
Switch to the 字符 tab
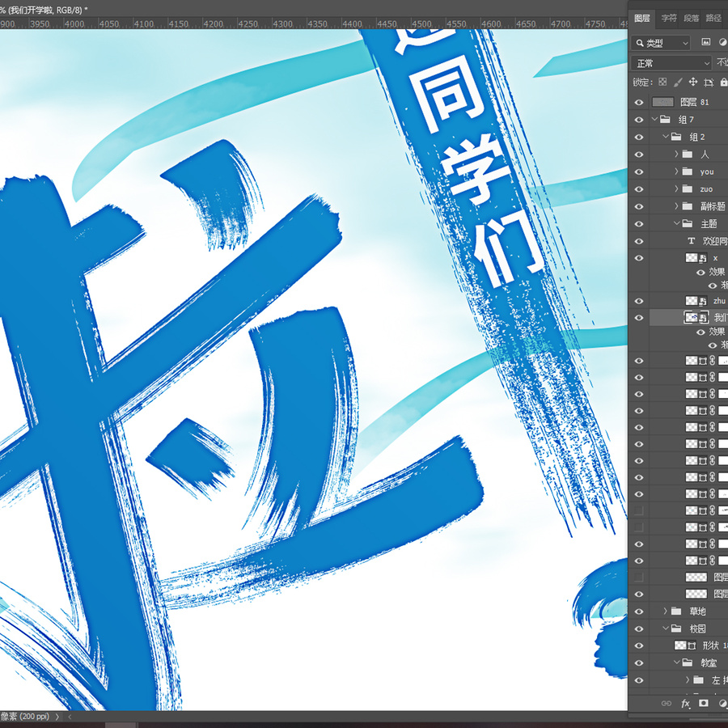tap(669, 18)
